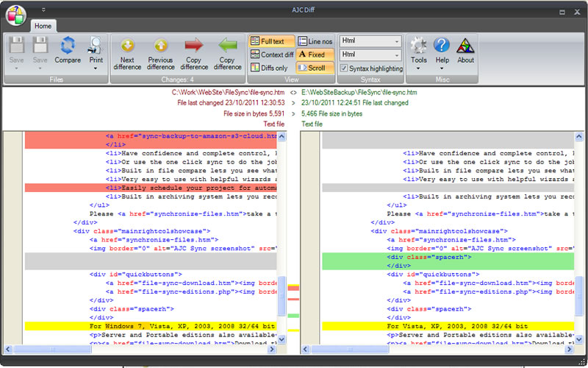Click the bottom yellow marker in overview bar
This screenshot has width=588, height=368.
(x=293, y=330)
